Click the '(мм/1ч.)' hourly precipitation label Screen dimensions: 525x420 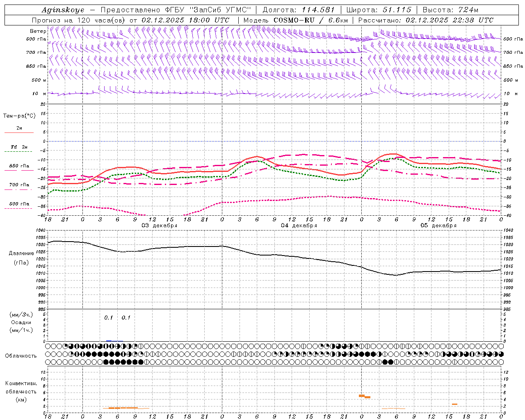tap(21, 330)
